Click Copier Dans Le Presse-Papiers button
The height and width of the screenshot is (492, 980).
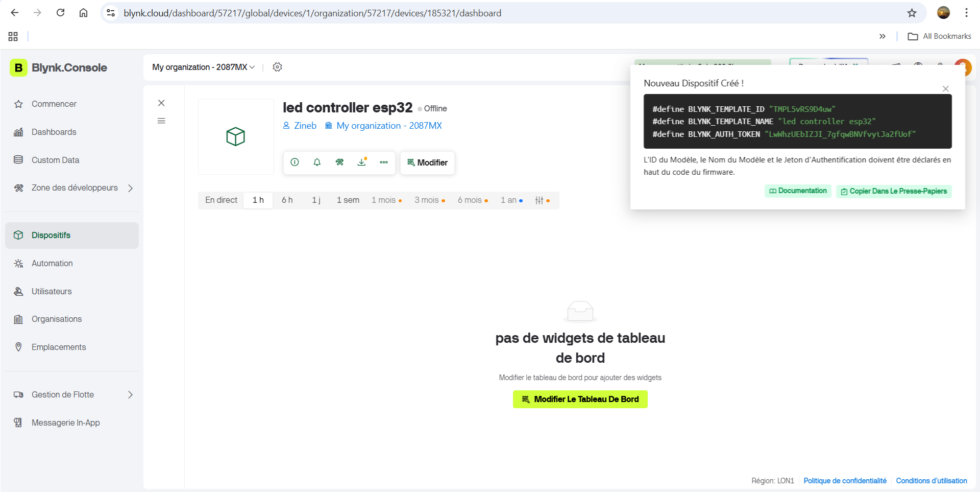894,191
